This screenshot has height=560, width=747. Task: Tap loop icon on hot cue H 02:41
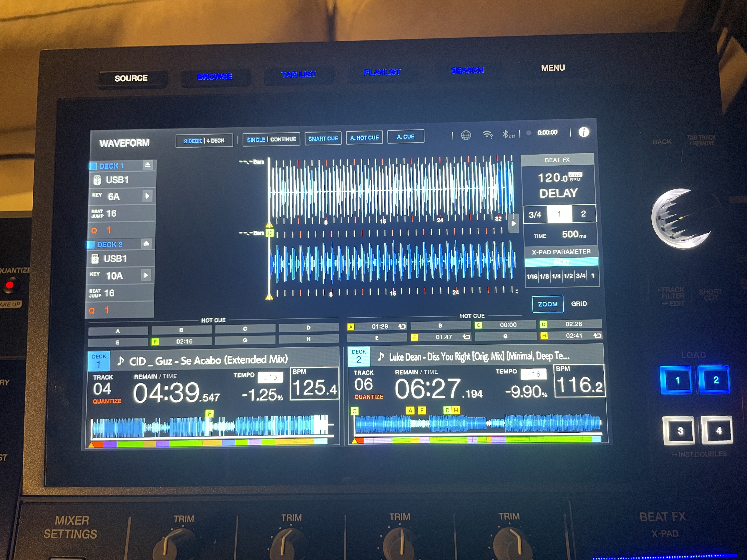(x=597, y=335)
